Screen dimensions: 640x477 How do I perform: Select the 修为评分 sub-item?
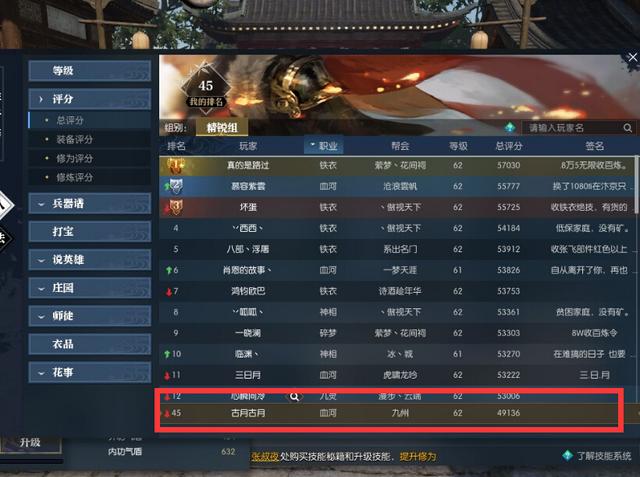(74, 158)
